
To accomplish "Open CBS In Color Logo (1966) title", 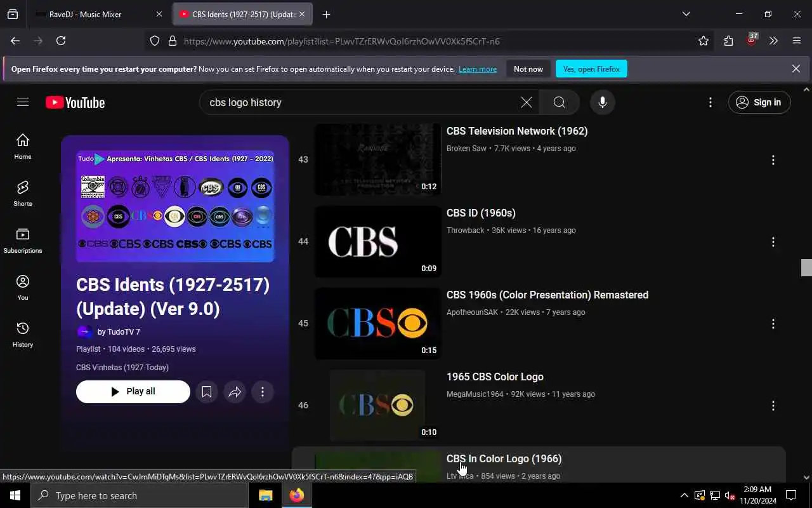I will click(504, 458).
